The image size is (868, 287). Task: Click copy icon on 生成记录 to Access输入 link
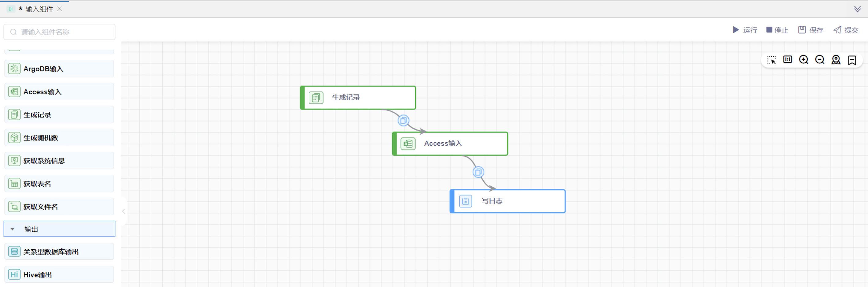403,121
